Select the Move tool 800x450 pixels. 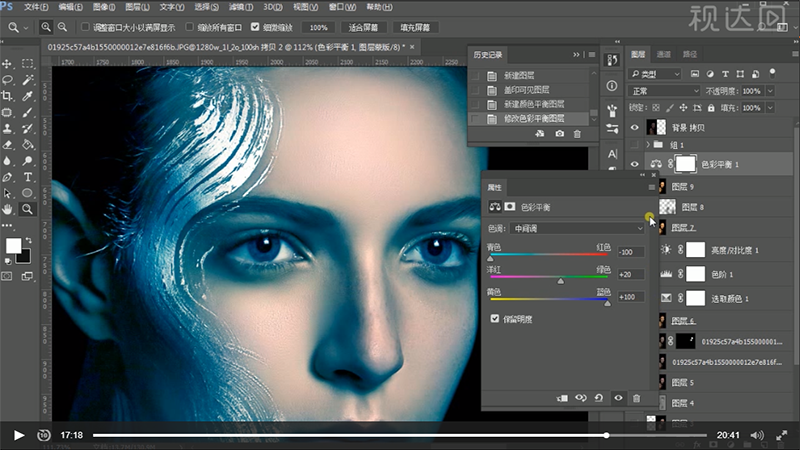pos(7,64)
